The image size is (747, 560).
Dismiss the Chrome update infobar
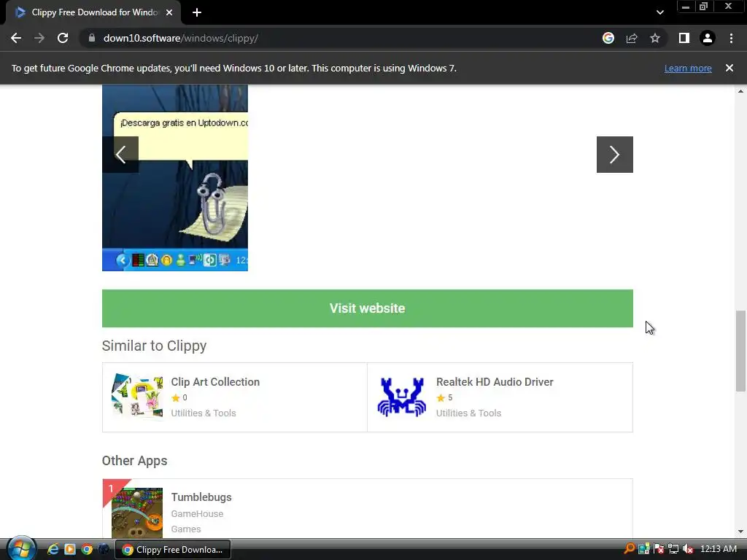point(729,68)
